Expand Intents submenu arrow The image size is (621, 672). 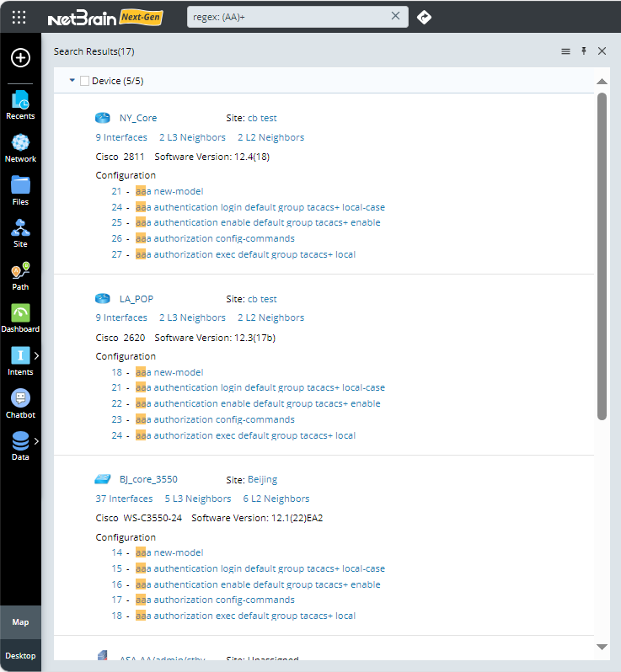[36, 355]
